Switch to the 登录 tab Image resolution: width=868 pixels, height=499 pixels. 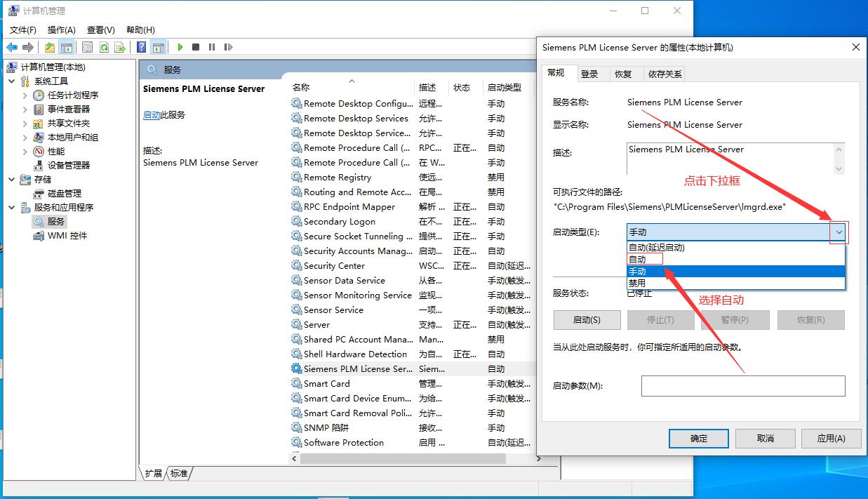tap(589, 74)
